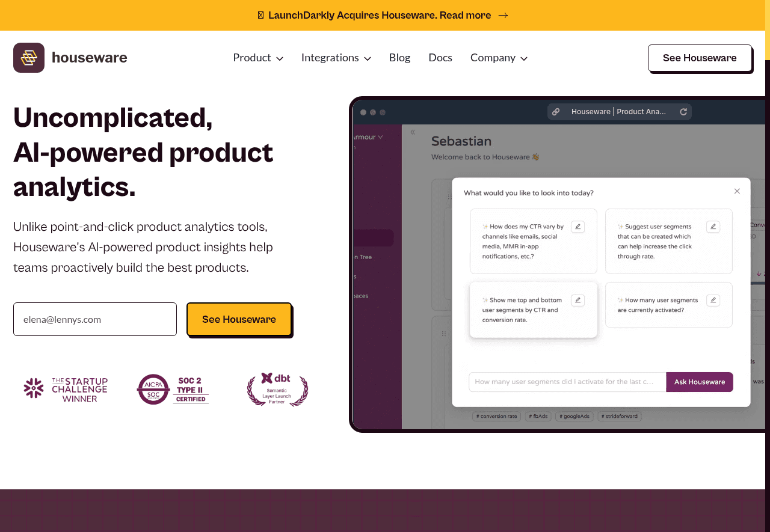
Task: Open the Docs page
Action: tap(440, 58)
